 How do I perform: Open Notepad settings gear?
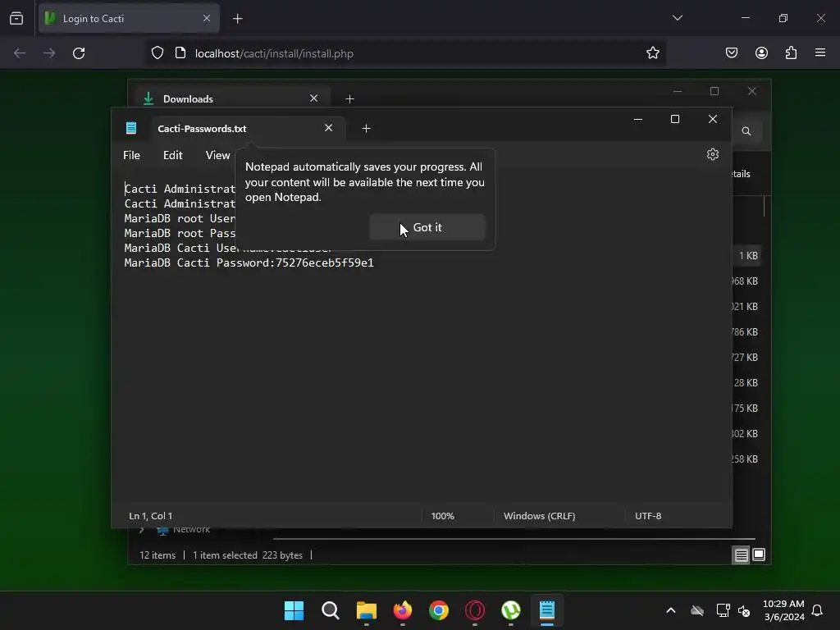713,154
